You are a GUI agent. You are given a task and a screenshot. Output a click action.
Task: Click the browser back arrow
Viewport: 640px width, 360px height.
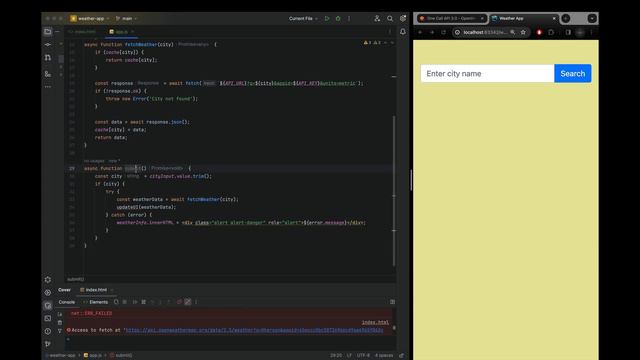point(420,32)
